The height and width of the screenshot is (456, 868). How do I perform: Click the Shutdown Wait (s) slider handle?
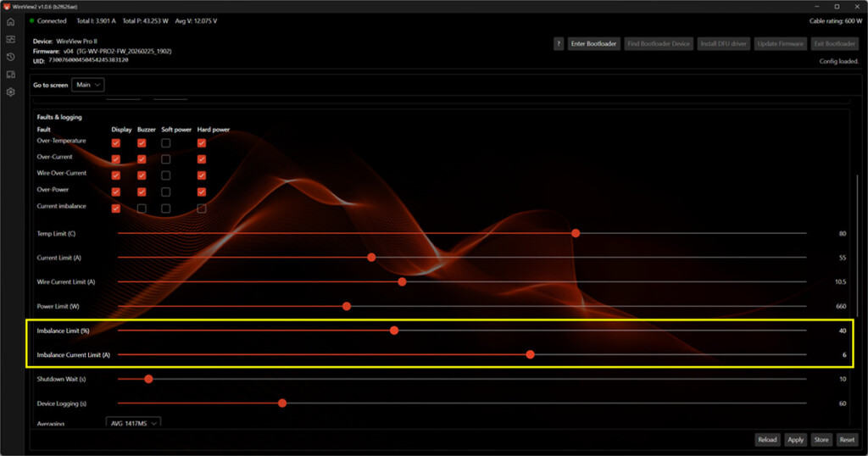click(148, 379)
